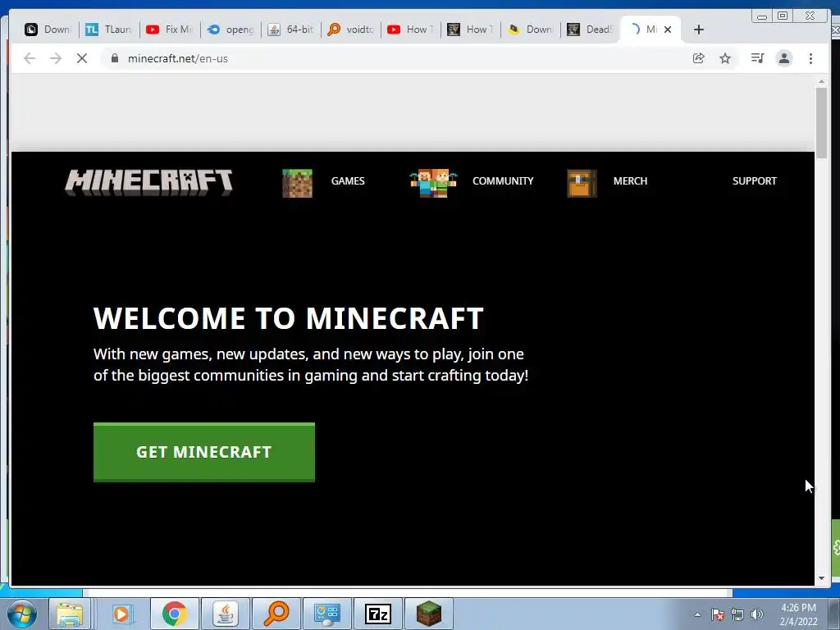This screenshot has width=840, height=630.
Task: Switch to the TLauncher tab
Action: [109, 30]
